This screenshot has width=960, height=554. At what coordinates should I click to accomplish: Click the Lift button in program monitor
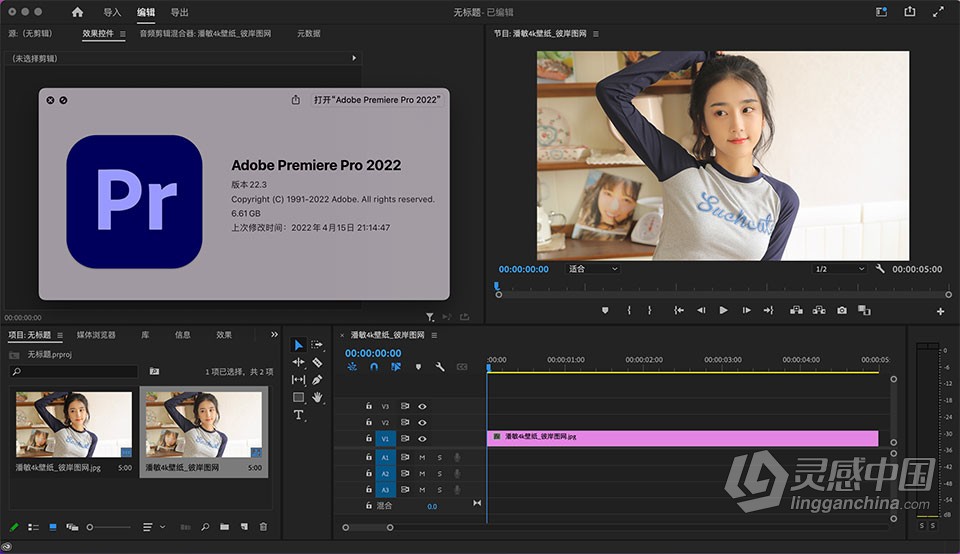[x=796, y=310]
